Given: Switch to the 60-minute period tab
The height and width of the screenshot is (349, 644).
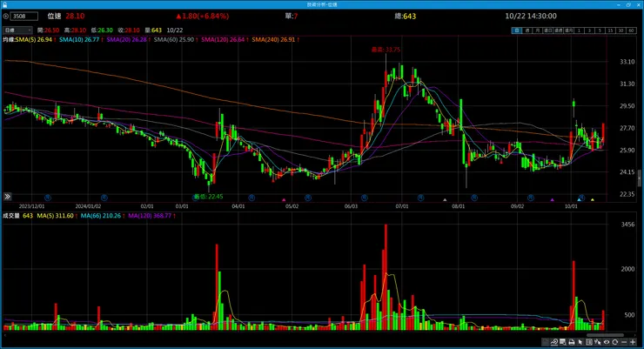Looking at the screenshot, I should [631, 30].
